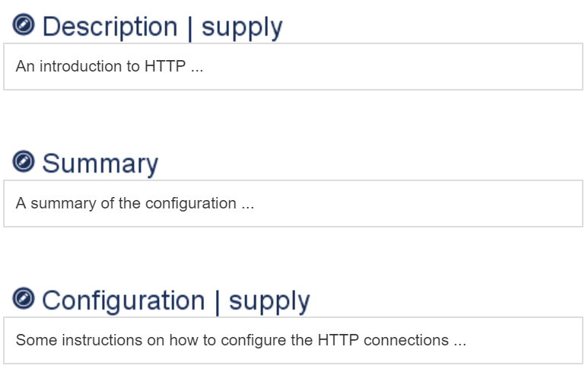Click the 'Description | supply' heading
The height and width of the screenshot is (372, 588).
click(162, 27)
